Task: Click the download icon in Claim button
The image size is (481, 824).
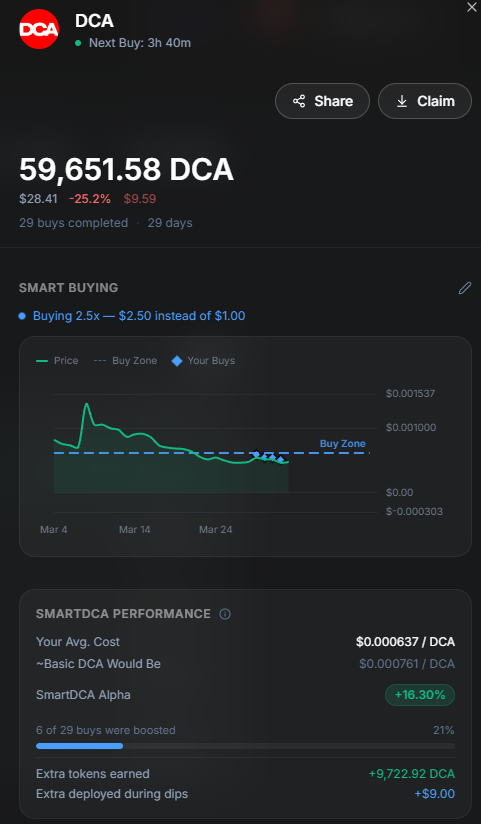Action: [402, 101]
